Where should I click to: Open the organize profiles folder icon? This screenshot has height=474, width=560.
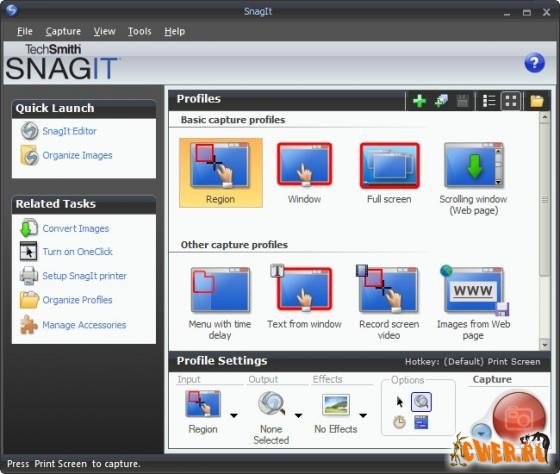(x=537, y=101)
